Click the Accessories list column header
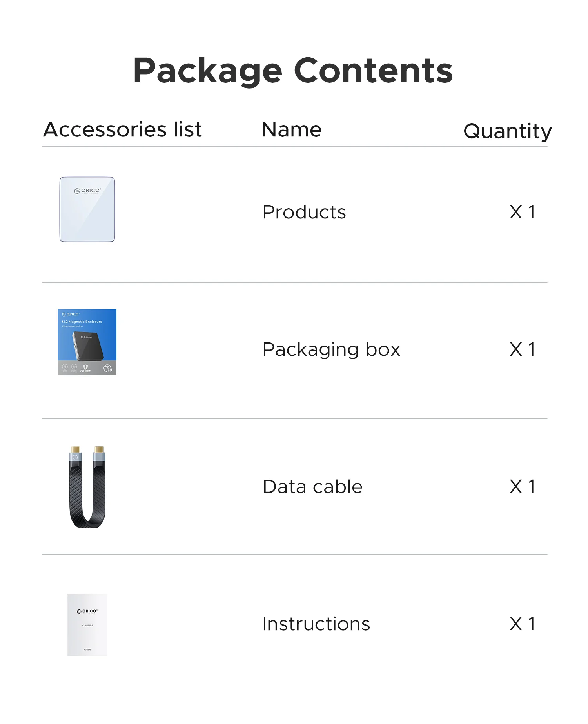 [x=122, y=129]
